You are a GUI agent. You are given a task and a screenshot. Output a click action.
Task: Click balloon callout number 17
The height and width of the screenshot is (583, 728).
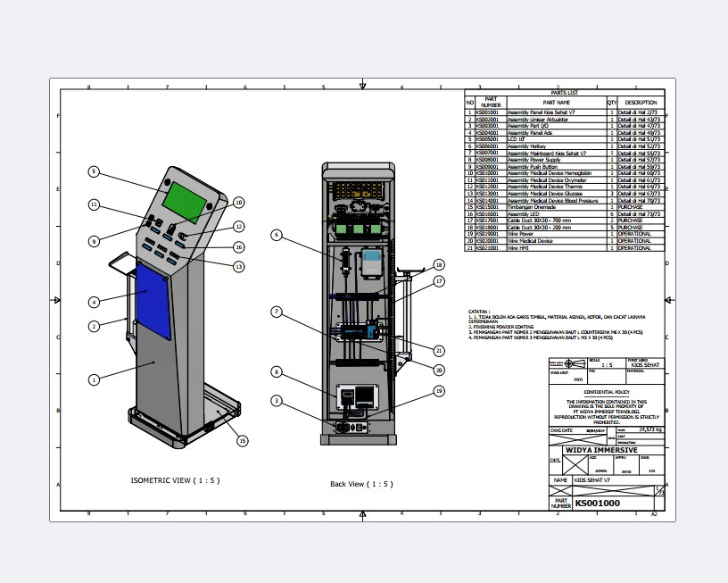point(439,281)
